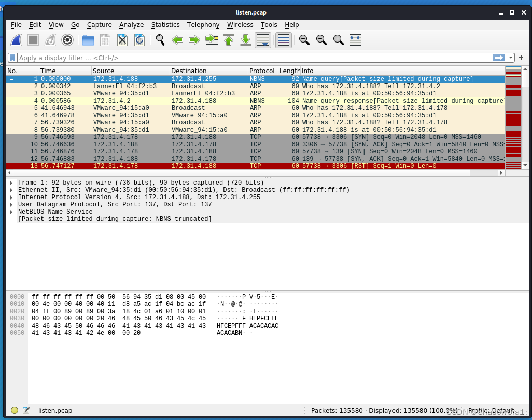Open the Statistics menu
This screenshot has width=532, height=420.
pyautogui.click(x=165, y=25)
